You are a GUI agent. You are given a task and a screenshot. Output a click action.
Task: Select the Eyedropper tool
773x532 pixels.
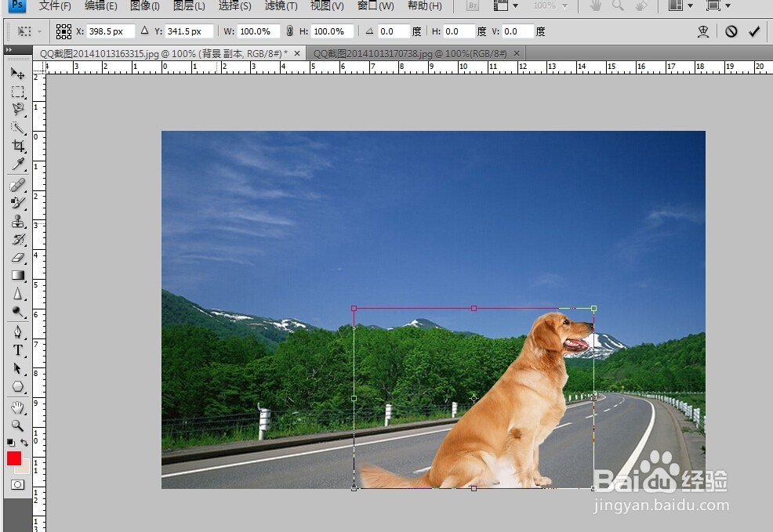click(18, 164)
